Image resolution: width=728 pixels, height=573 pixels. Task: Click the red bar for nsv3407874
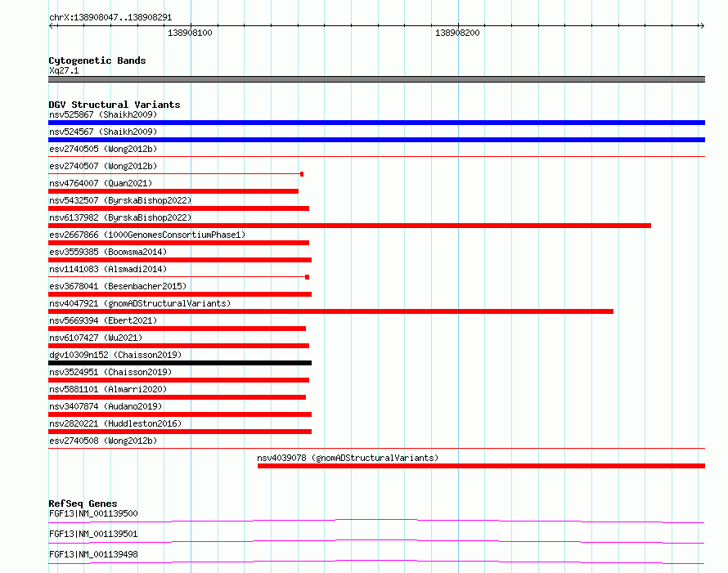[180, 414]
